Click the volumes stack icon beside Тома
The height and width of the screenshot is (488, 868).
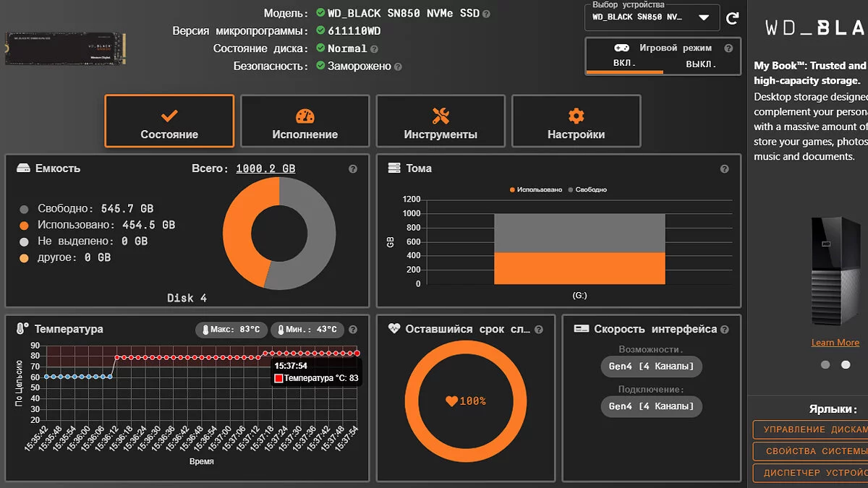(394, 168)
